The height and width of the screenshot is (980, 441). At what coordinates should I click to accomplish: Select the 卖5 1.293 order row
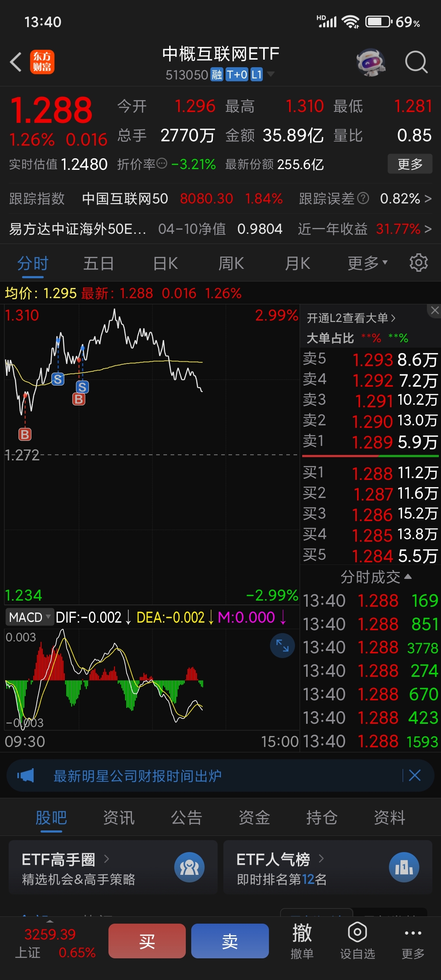pyautogui.click(x=370, y=359)
